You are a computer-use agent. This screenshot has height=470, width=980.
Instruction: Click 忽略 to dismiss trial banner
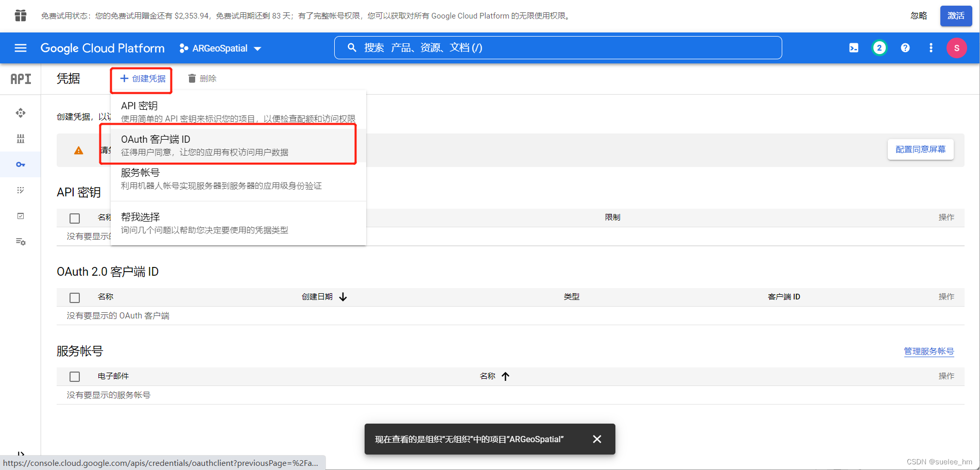coord(919,16)
